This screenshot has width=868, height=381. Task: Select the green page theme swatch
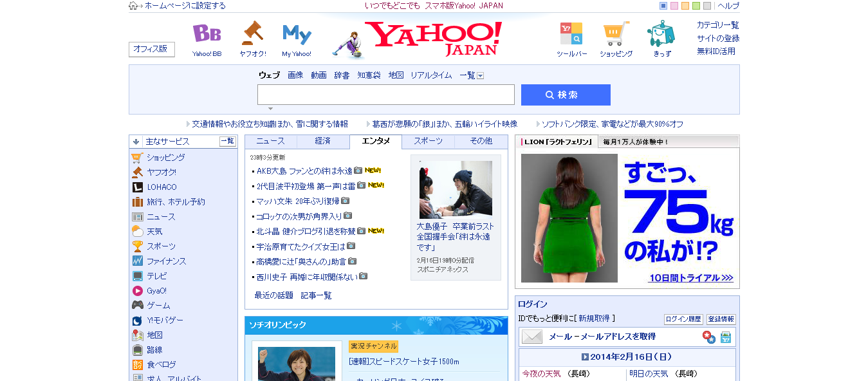point(696,6)
